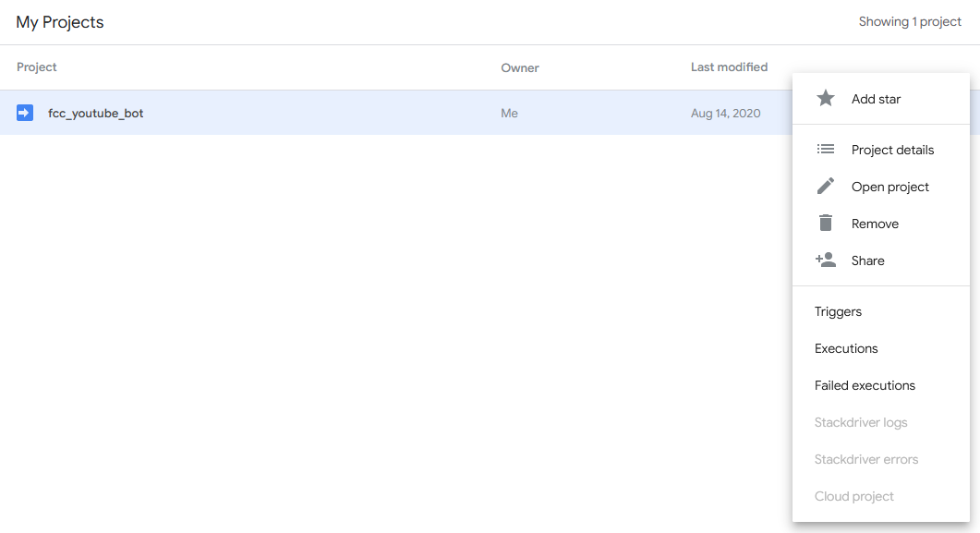Viewport: 980px width, 533px height.
Task: Click the Showing 1 project text
Action: point(910,21)
